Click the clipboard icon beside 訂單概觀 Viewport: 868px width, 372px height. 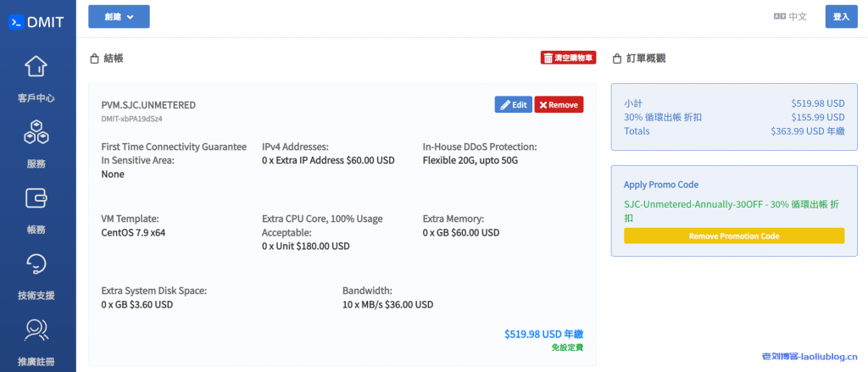tap(616, 59)
